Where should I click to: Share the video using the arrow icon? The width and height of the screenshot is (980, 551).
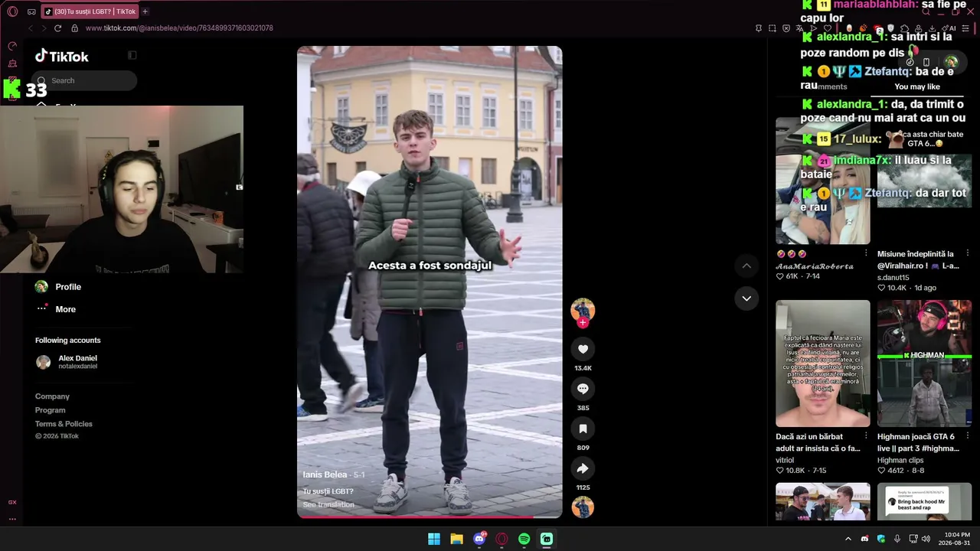click(583, 468)
